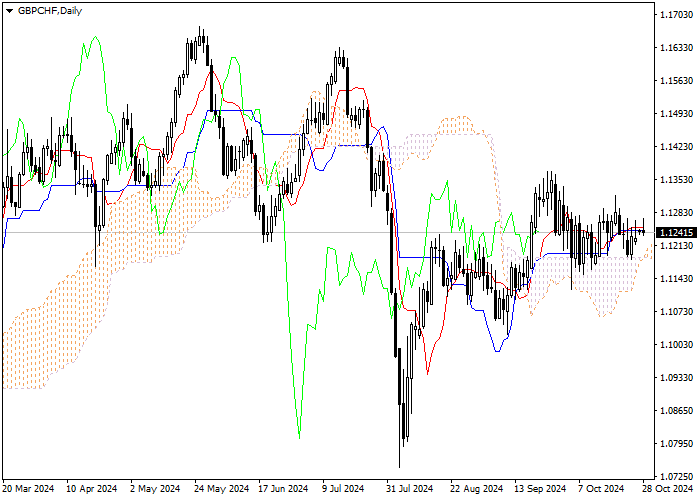
Task: Click the 1.07950 price scale value
Action: coord(677,444)
